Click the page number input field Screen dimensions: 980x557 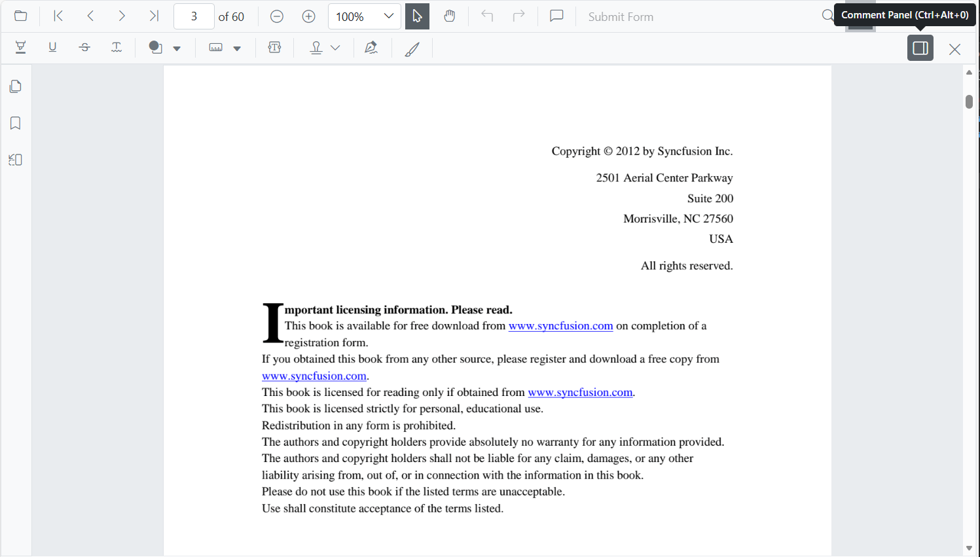tap(194, 16)
